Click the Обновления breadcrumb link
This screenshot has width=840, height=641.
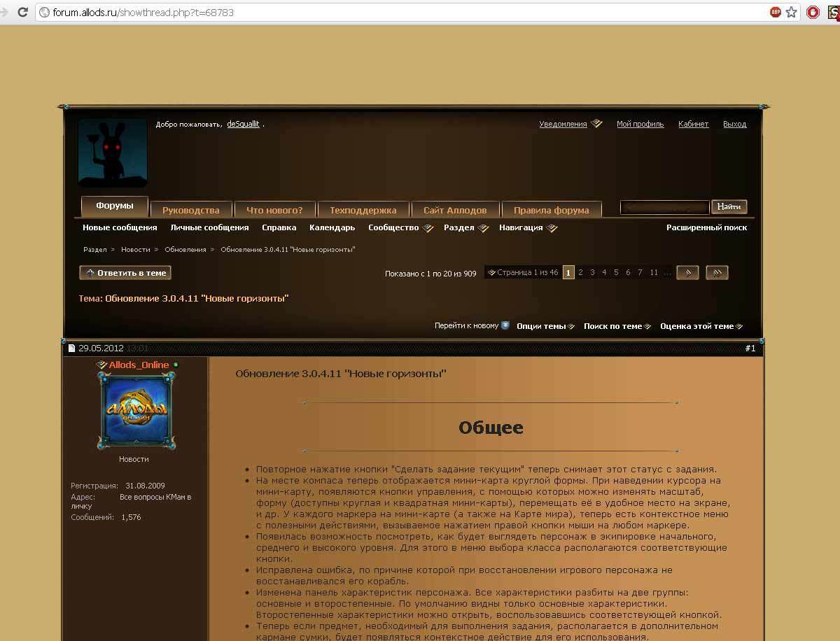[185, 249]
